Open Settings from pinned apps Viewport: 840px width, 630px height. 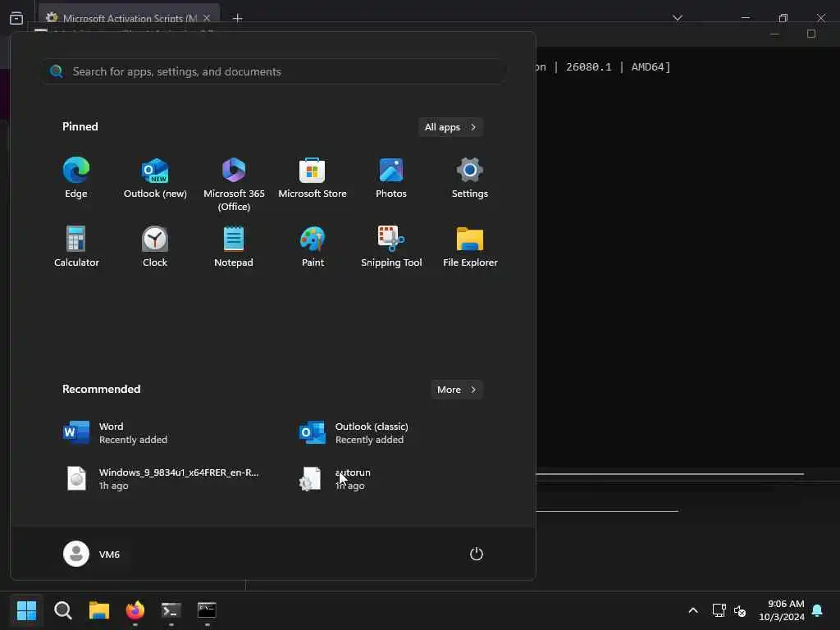click(470, 178)
